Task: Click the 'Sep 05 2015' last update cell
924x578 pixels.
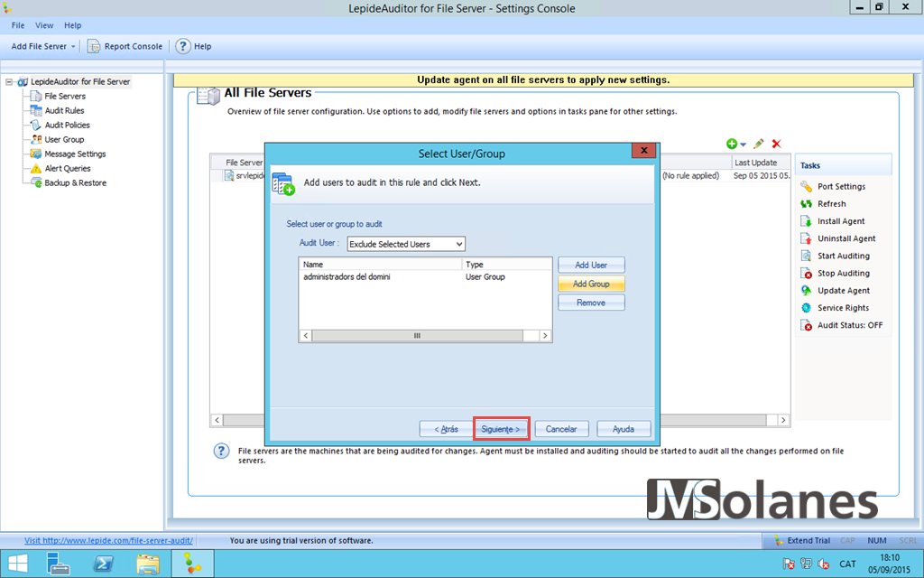Action: (761, 176)
